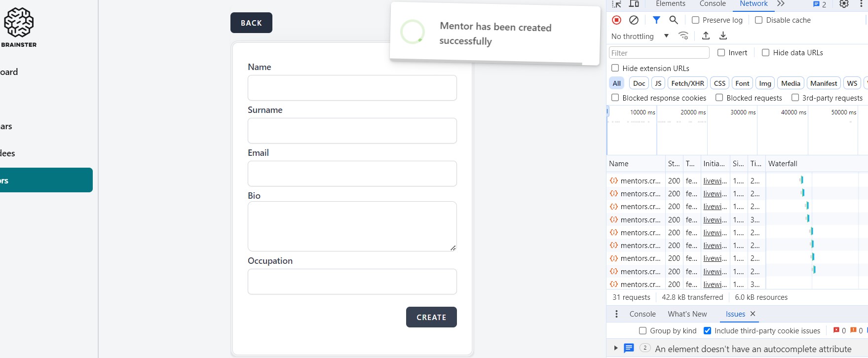
Task: Show more DevTools tabs chevron
Action: pos(781,4)
